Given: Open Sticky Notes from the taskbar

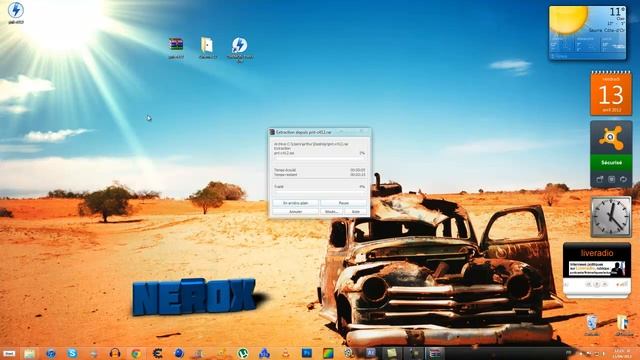Looking at the screenshot, I should 392,353.
